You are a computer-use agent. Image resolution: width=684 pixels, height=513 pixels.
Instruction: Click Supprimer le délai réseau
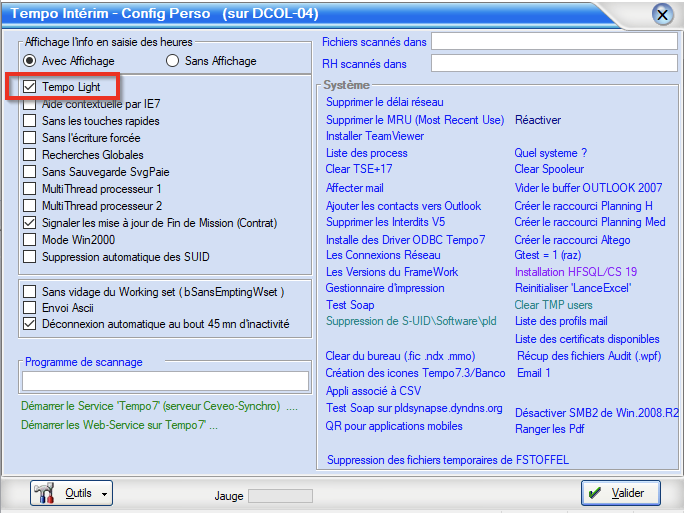[x=385, y=102]
